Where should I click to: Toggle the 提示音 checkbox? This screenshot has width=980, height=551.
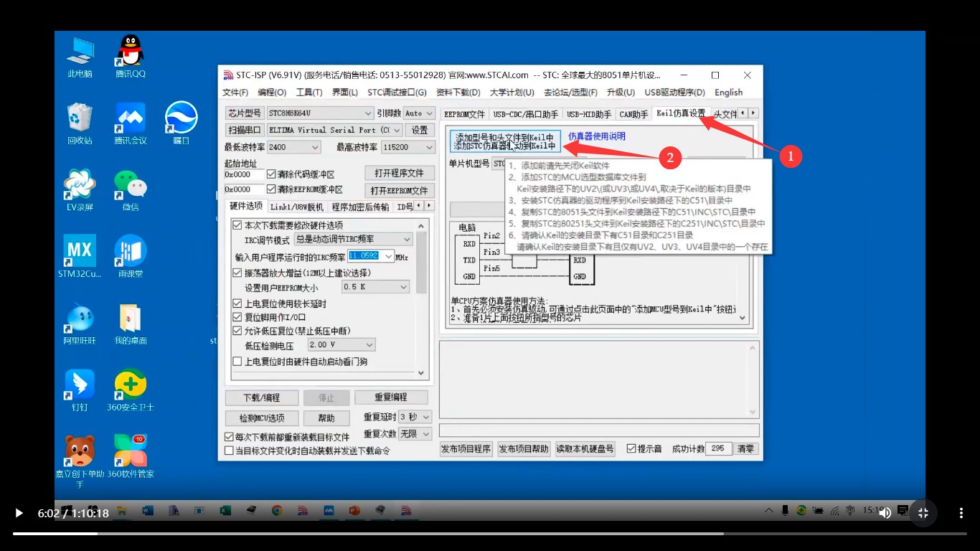[631, 448]
